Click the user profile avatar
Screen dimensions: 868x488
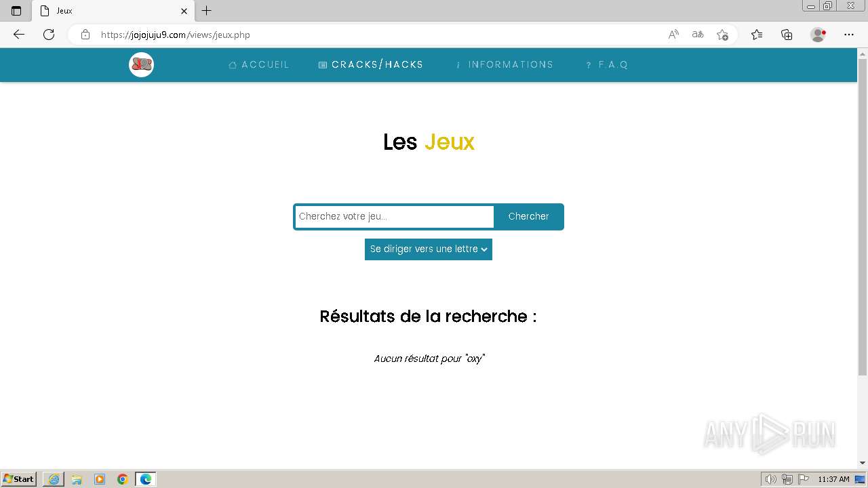tap(818, 35)
